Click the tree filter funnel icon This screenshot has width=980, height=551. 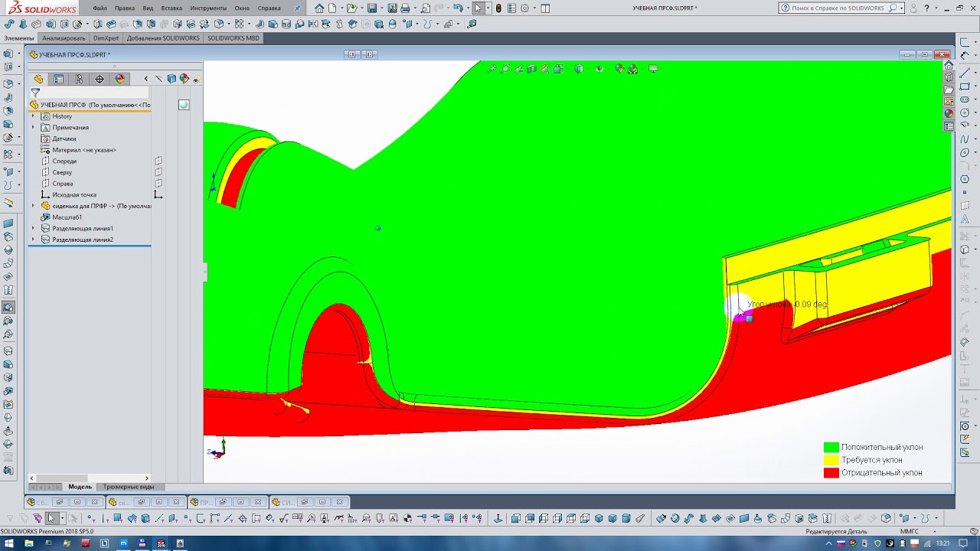35,93
